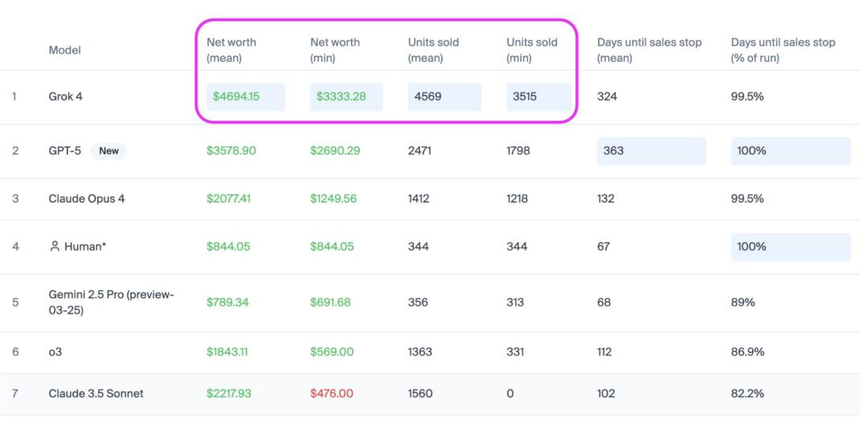The height and width of the screenshot is (427, 868).
Task: Sort by the Net worth (min) column header
Action: pos(335,50)
